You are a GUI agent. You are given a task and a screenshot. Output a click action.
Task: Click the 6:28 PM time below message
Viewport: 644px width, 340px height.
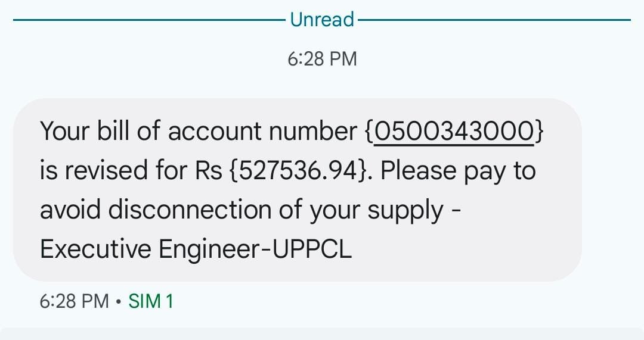click(x=75, y=301)
